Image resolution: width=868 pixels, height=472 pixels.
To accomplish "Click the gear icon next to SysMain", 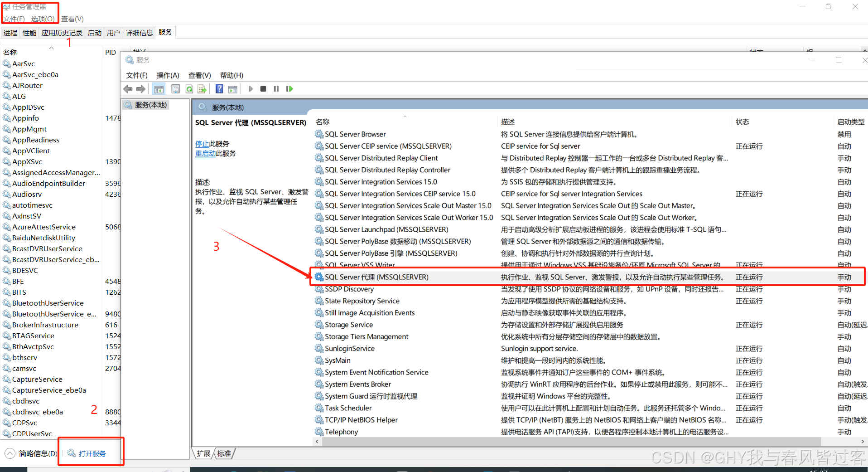I will [x=319, y=360].
